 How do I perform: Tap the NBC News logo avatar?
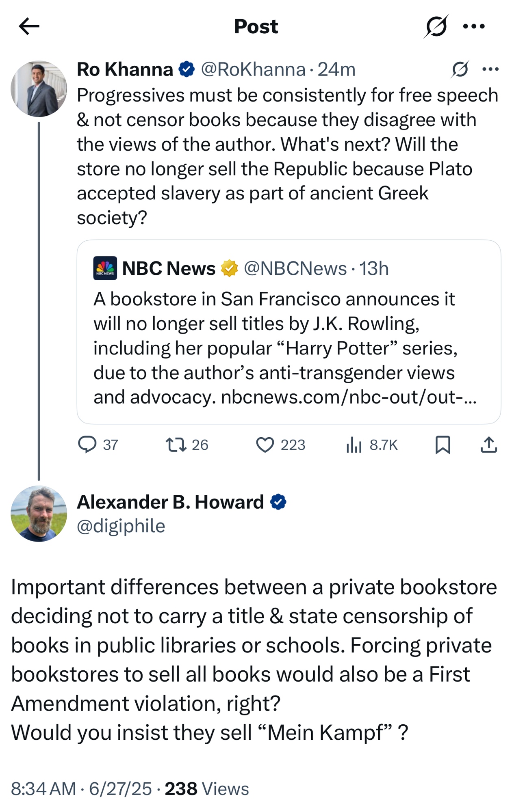[x=105, y=268]
